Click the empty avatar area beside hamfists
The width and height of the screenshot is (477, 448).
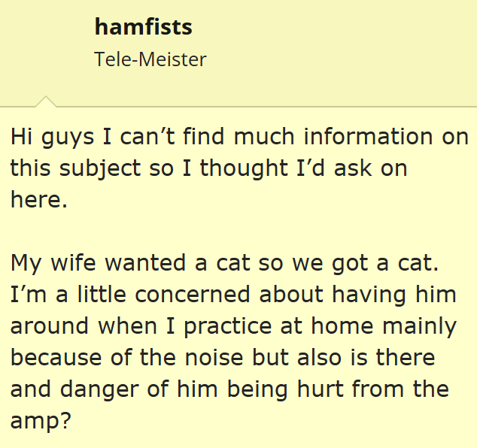pyautogui.click(x=45, y=44)
